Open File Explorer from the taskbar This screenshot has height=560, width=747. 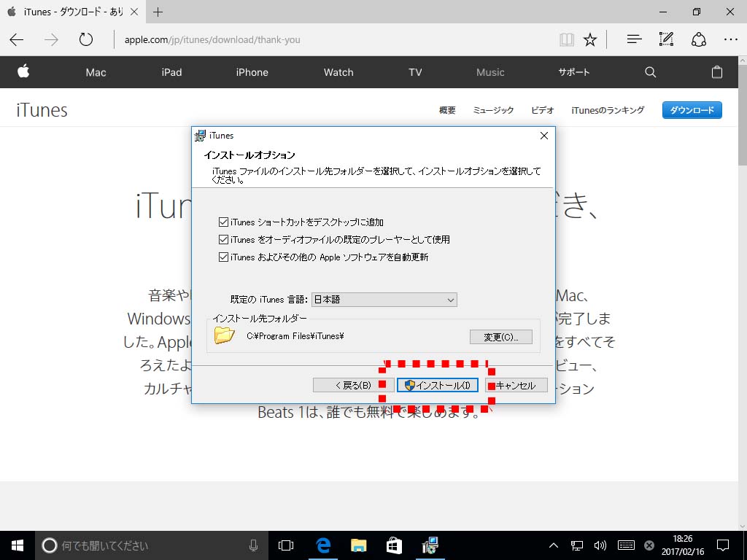(x=358, y=545)
